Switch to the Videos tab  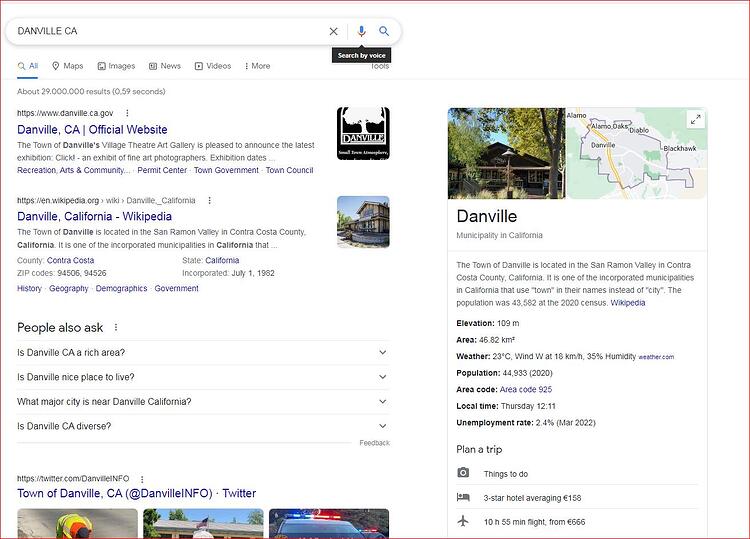click(213, 66)
